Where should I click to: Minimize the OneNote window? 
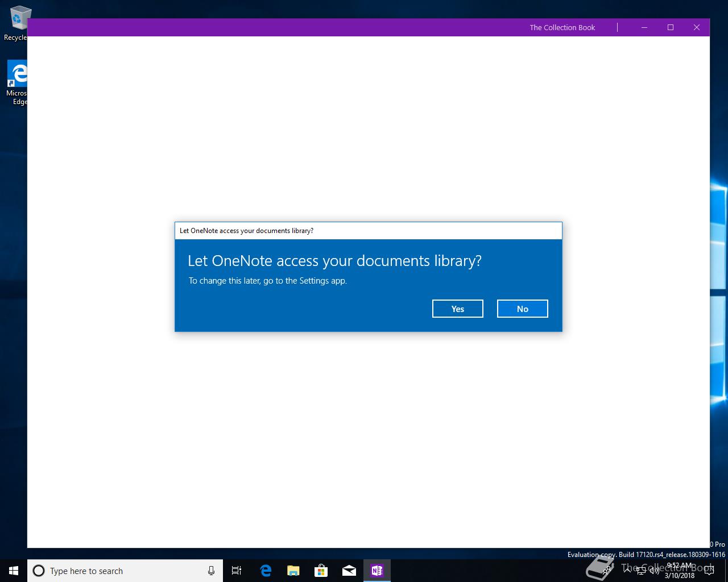point(644,27)
